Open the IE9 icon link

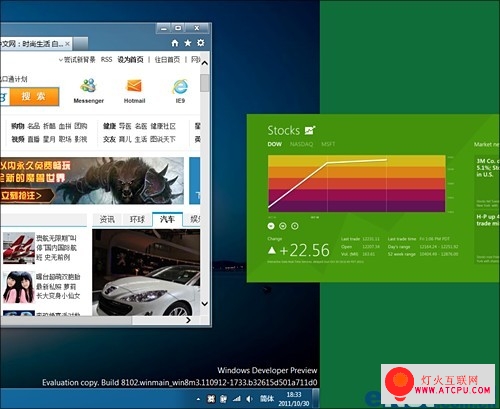coord(180,91)
